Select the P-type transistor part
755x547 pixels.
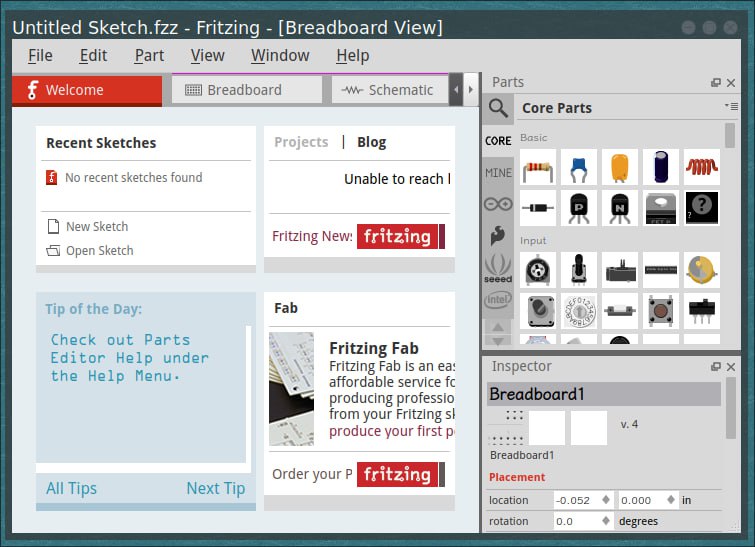point(579,208)
